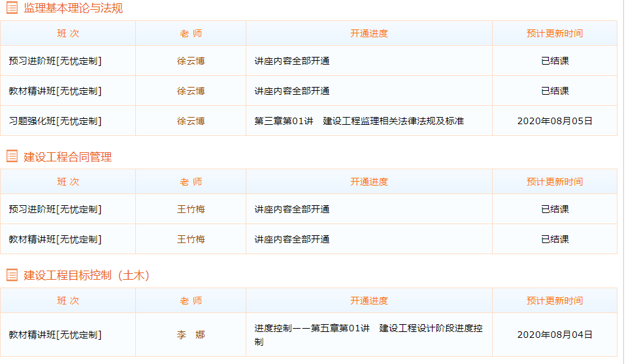Image resolution: width=641 pixels, height=364 pixels.
Task: Open the 建设工程合同管理 section heading
Action: coord(68,157)
